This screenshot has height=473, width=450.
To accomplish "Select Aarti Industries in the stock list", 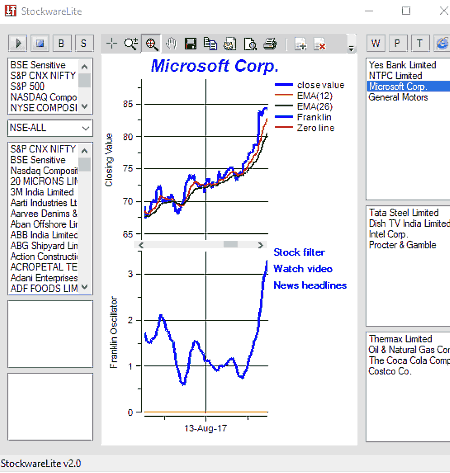I will pyautogui.click(x=44, y=203).
